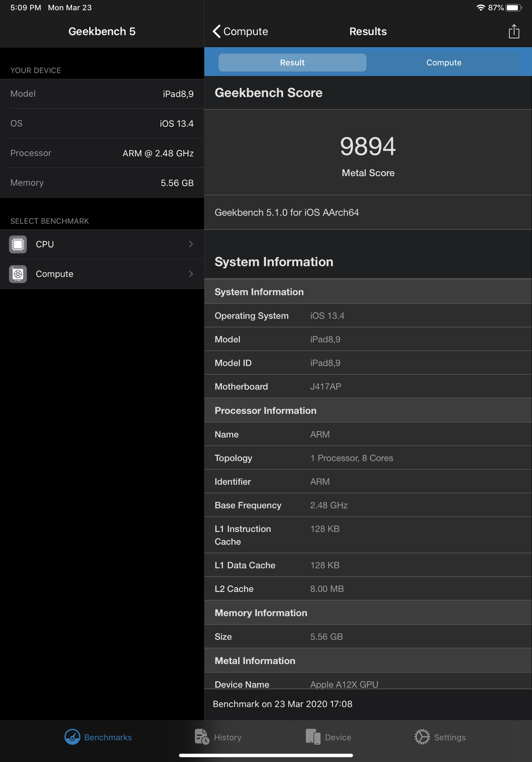Switch to the Compute segment tab

[444, 63]
